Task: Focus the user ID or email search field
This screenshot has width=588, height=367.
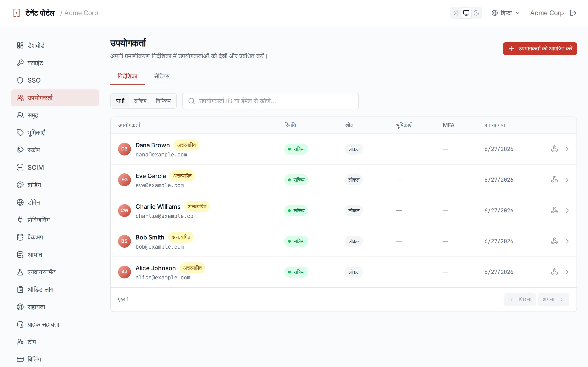Action: pyautogui.click(x=270, y=101)
